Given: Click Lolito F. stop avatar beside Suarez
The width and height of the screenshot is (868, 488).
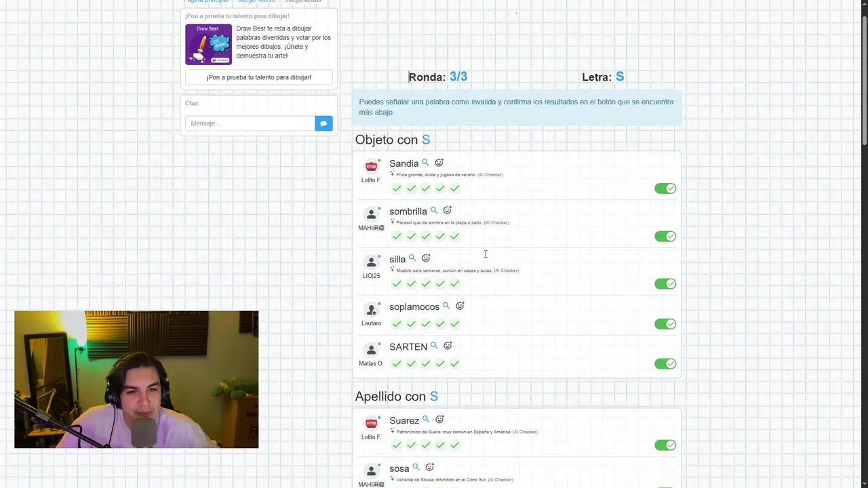Looking at the screenshot, I should pyautogui.click(x=371, y=424).
